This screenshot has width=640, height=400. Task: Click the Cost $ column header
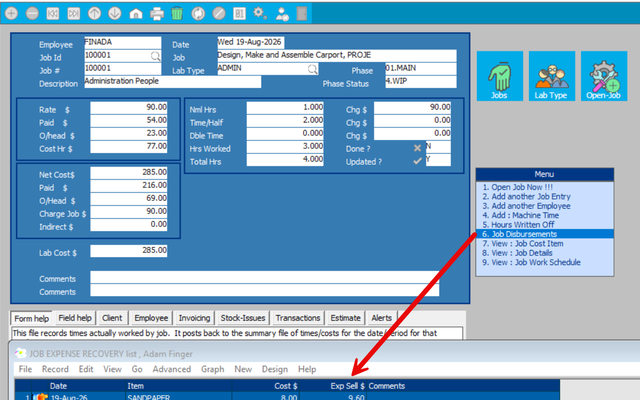[x=265, y=386]
